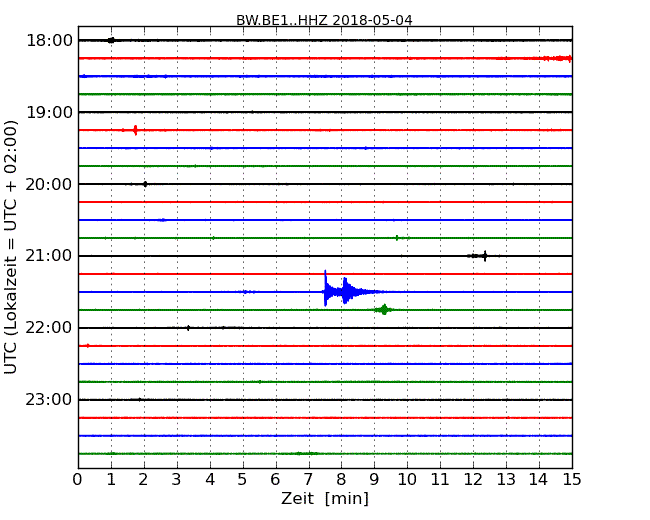The image size is (650, 520).
Task: Click the black blip on the 18:00 trace
Action: point(111,40)
